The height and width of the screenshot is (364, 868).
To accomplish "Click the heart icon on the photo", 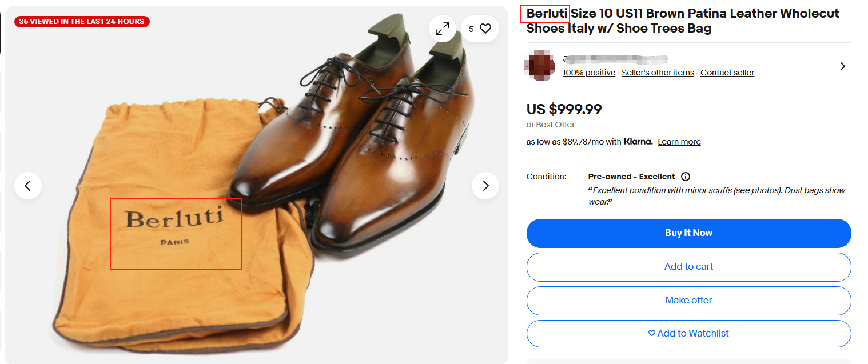I will tap(485, 29).
